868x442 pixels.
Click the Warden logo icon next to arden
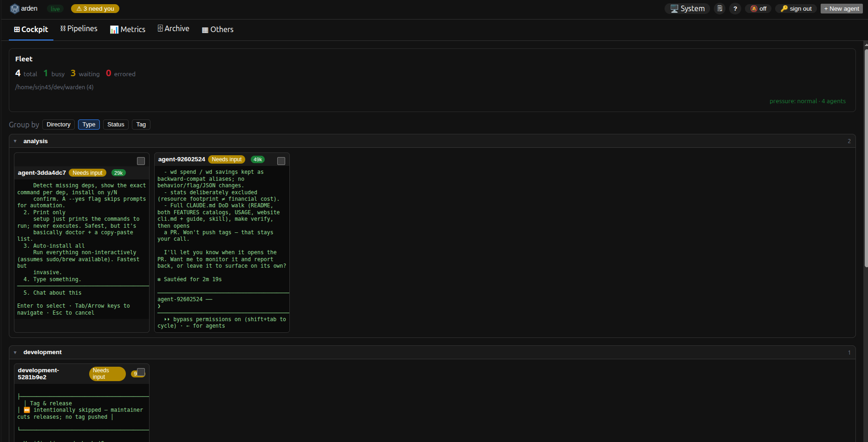point(14,9)
